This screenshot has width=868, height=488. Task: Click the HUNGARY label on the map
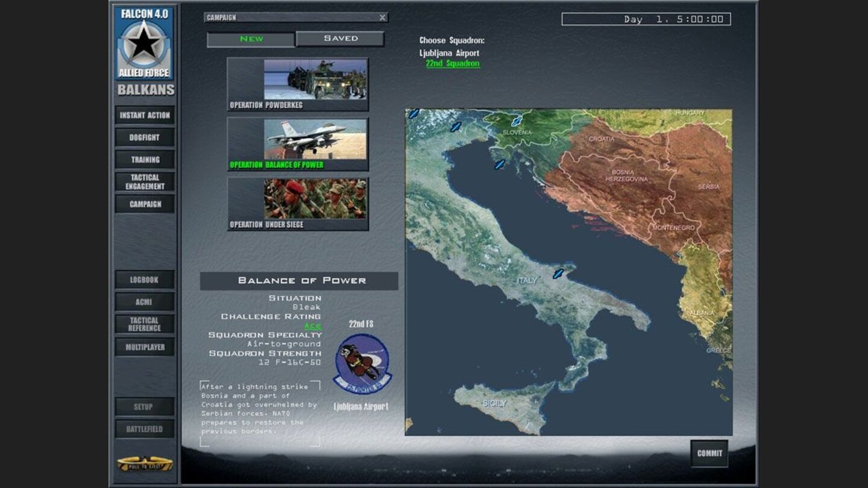(690, 113)
